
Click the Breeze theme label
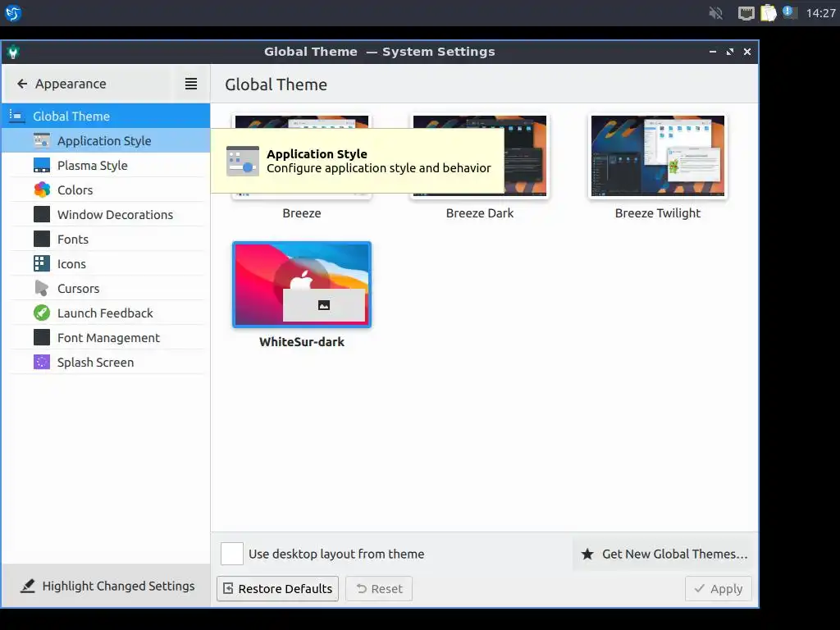tap(302, 213)
